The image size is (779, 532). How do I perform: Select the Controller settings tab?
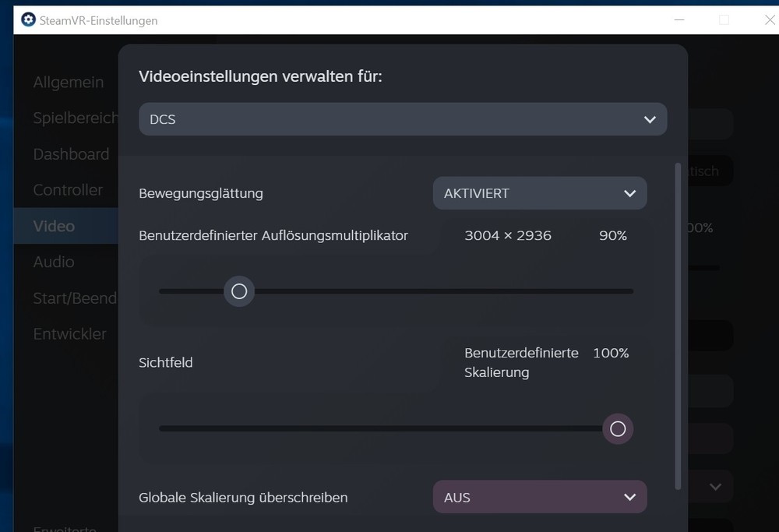pos(68,190)
